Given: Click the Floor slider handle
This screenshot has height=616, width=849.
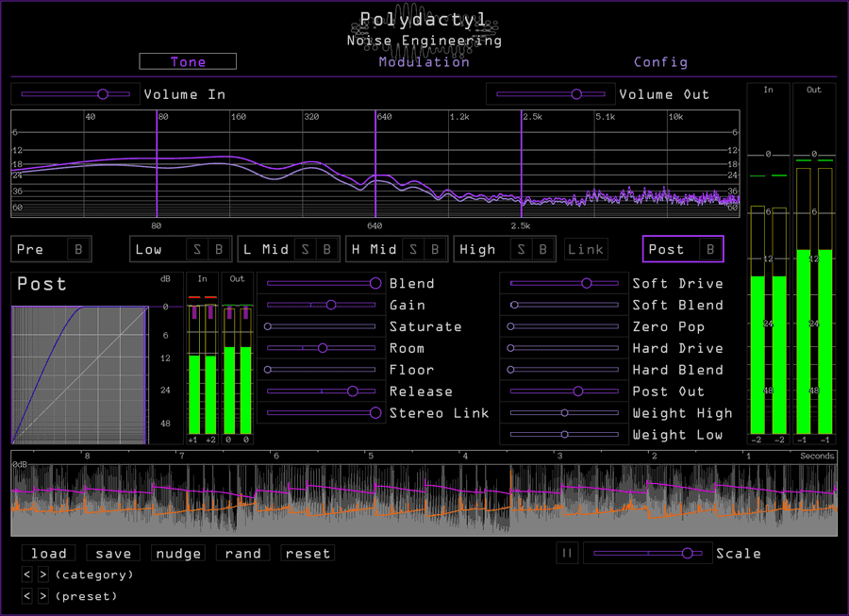Looking at the screenshot, I should click(x=268, y=370).
